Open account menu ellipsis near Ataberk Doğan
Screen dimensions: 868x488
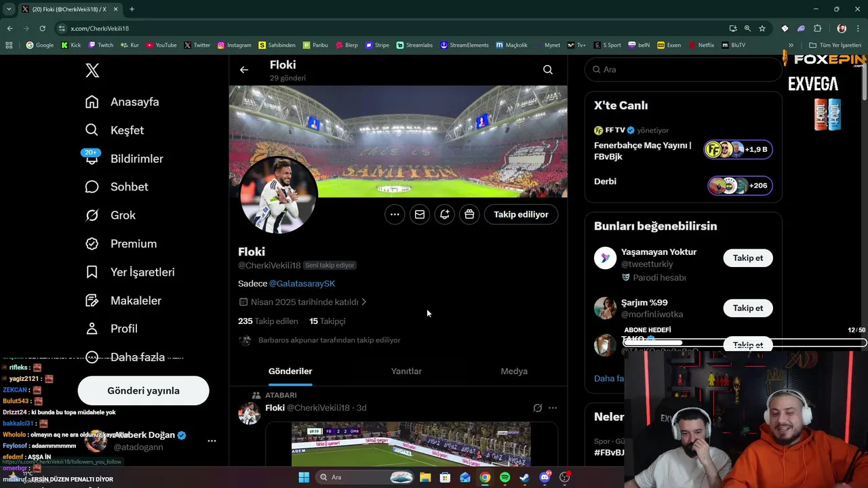(212, 441)
